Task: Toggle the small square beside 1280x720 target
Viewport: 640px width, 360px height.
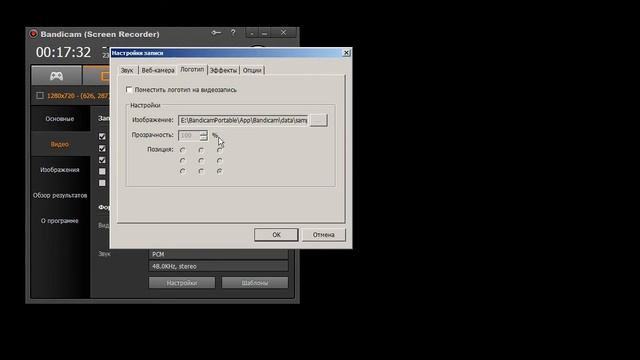Action: click(40, 96)
